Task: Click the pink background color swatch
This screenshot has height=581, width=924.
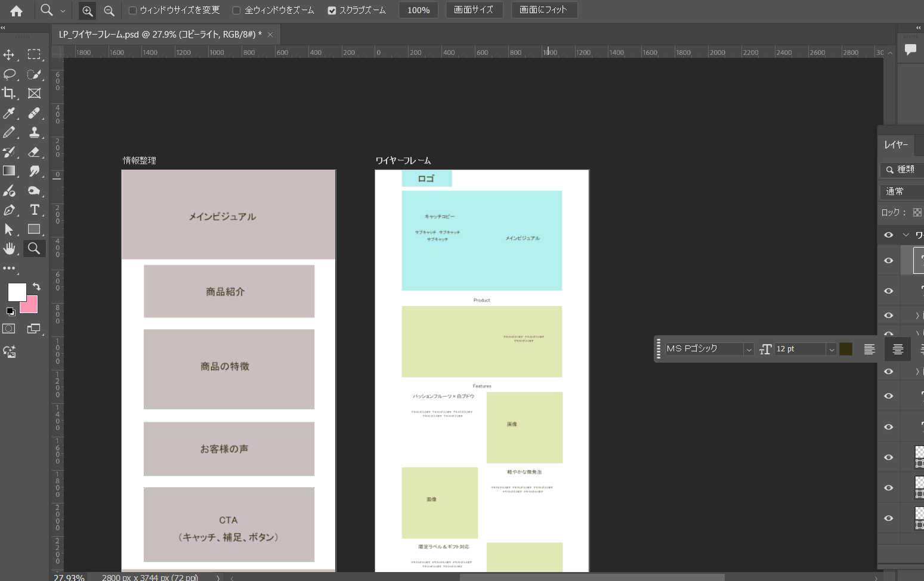Action: tap(31, 307)
